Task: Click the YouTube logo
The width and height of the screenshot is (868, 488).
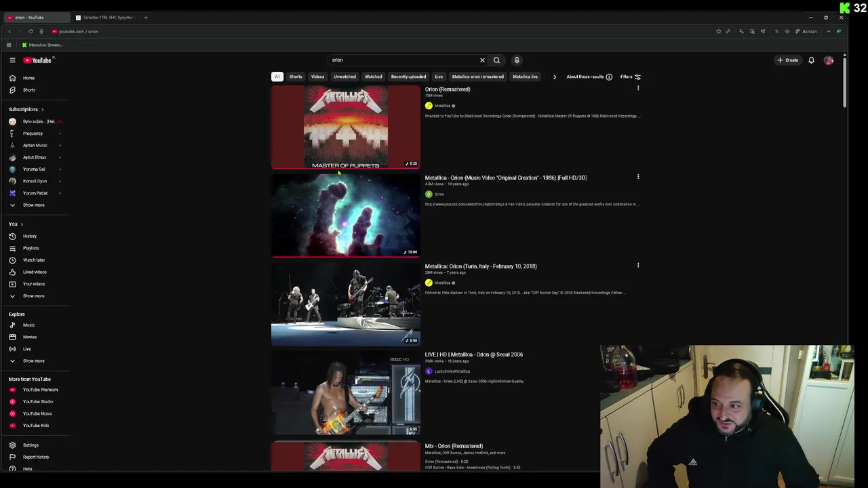Action: pos(39,60)
